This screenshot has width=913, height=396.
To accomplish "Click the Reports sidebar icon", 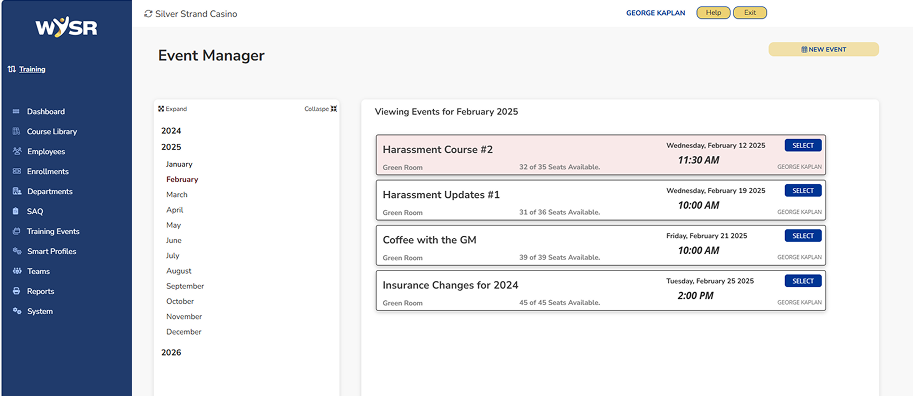I will click(x=16, y=291).
